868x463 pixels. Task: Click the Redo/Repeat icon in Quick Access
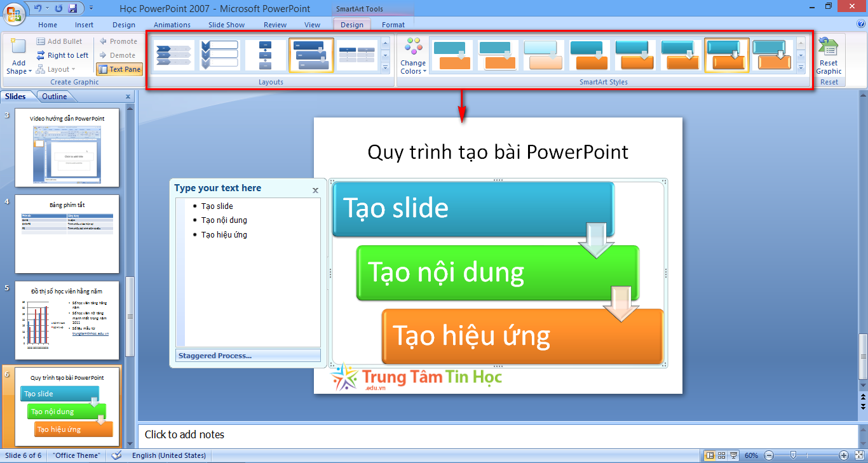(x=58, y=8)
